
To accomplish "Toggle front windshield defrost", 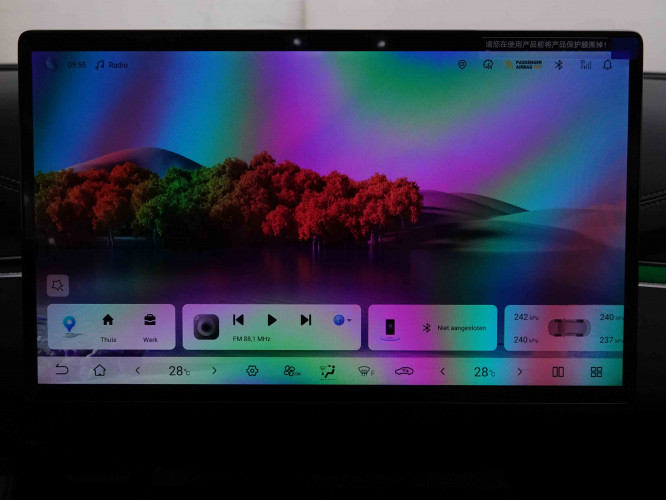I will [x=365, y=371].
